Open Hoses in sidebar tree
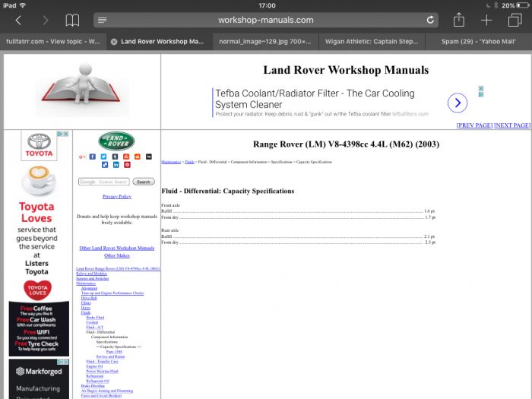 click(x=86, y=308)
